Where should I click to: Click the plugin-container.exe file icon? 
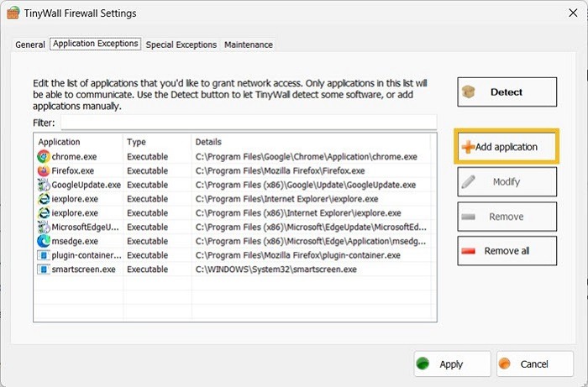(44, 255)
